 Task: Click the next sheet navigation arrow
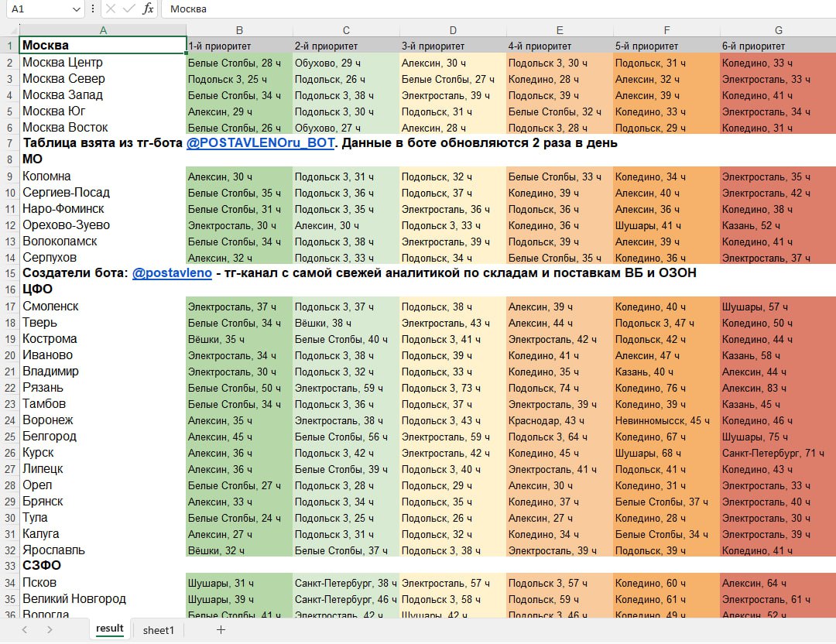click(50, 630)
